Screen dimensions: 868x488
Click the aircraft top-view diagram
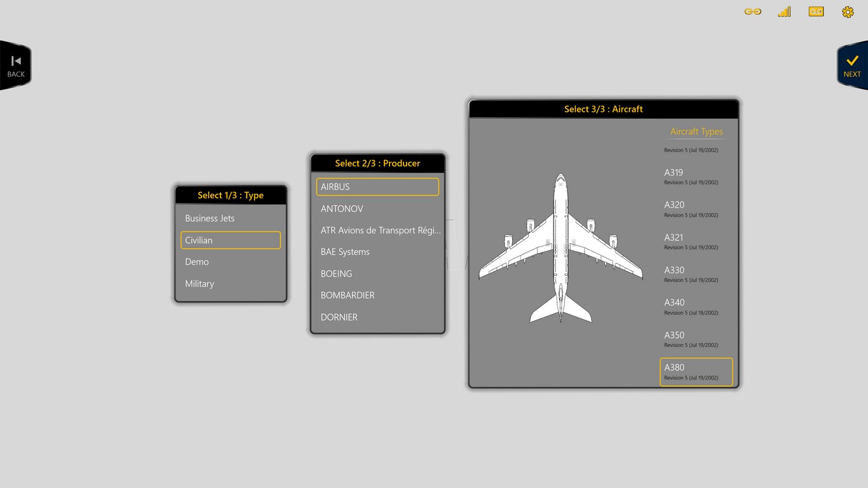pyautogui.click(x=560, y=248)
